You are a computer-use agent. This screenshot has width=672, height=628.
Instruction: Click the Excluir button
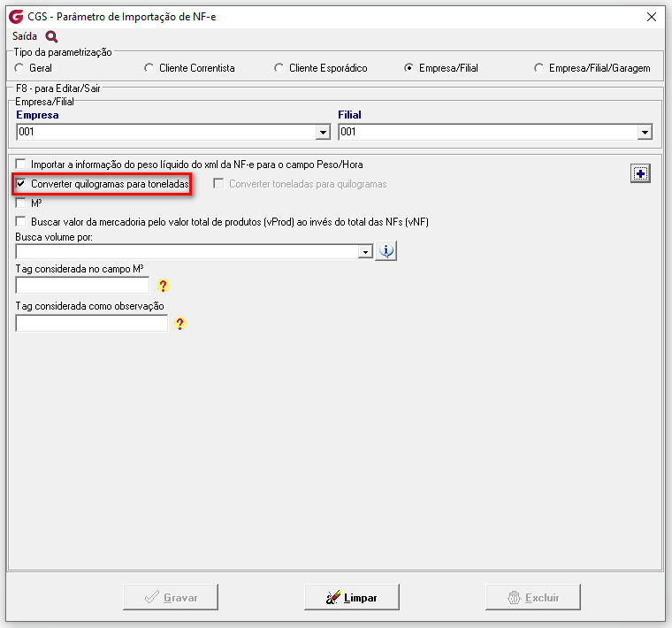pyautogui.click(x=533, y=597)
